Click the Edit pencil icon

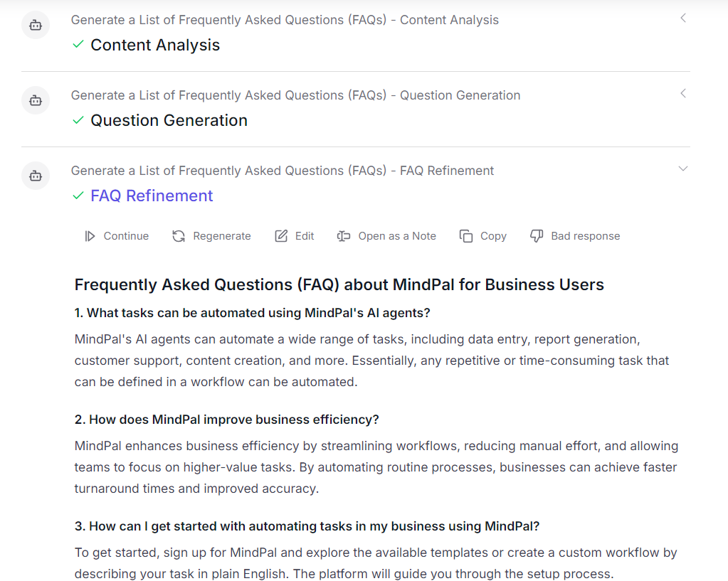pos(281,236)
